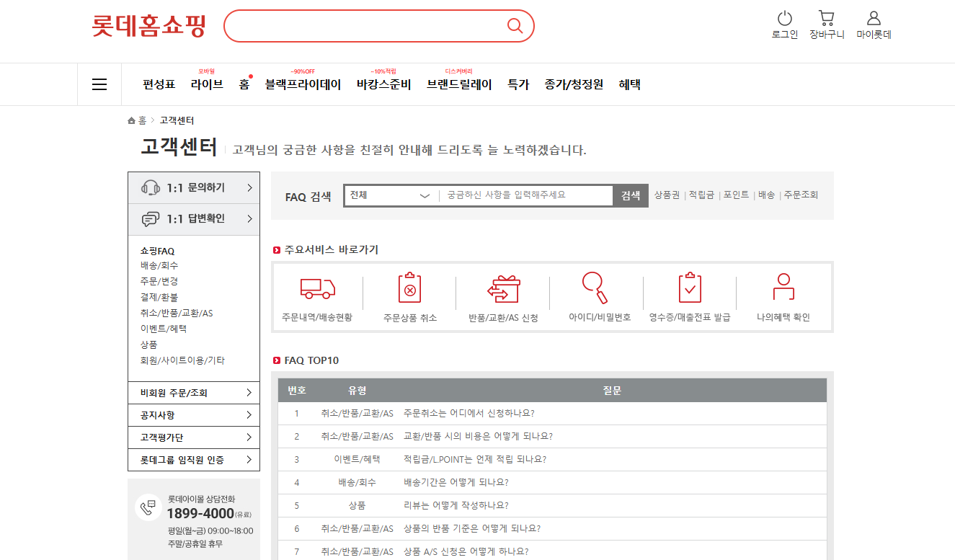The width and height of the screenshot is (955, 560).
Task: Select 쇼핑FAQ in the sidebar
Action: (x=157, y=251)
